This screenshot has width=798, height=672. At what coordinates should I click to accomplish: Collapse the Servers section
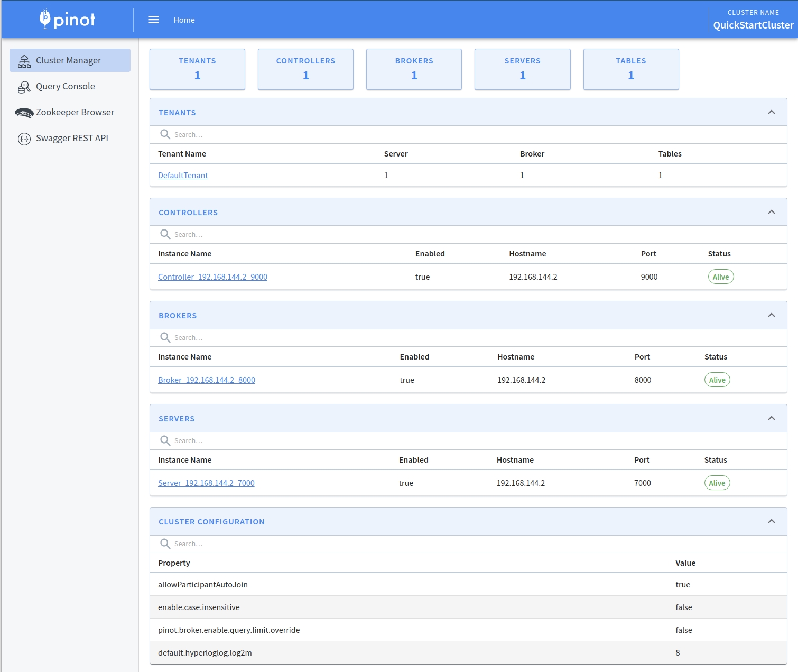771,418
